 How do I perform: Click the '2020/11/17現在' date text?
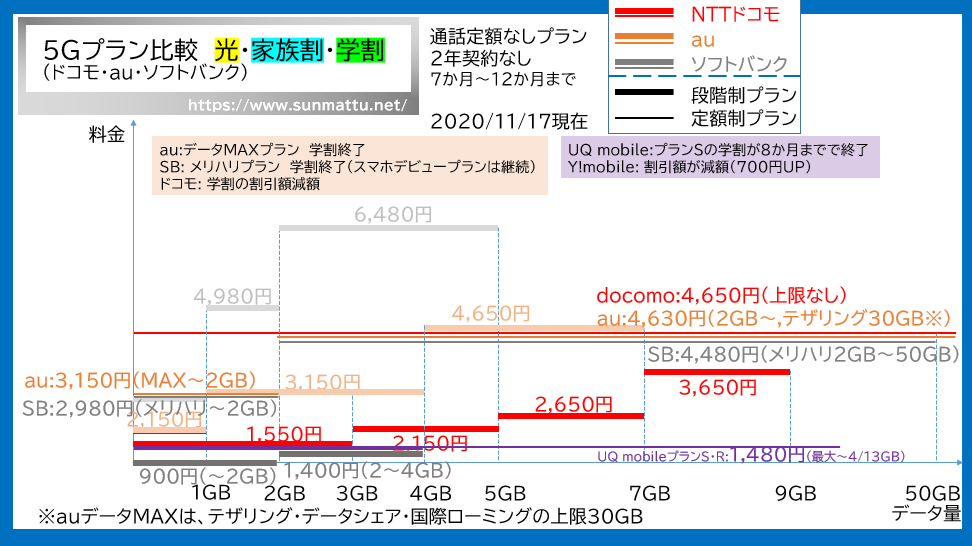(509, 121)
